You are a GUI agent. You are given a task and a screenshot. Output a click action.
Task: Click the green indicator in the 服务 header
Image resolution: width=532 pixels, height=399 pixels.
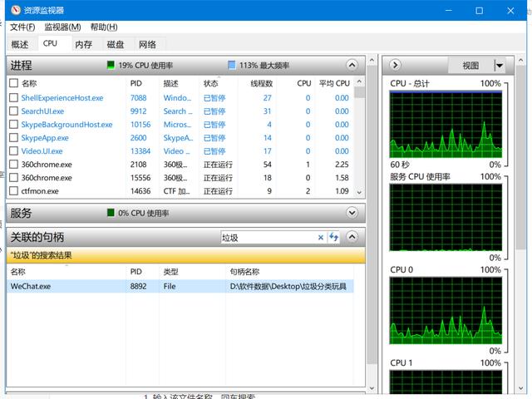[110, 213]
